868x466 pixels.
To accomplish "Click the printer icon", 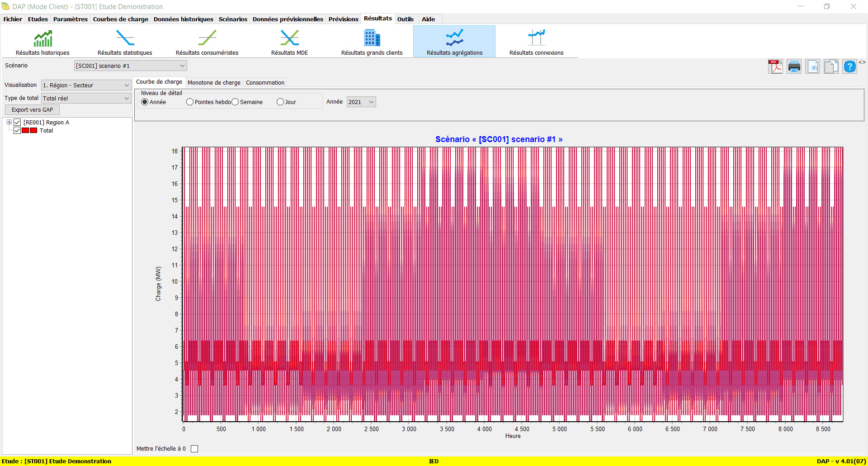I will (794, 67).
